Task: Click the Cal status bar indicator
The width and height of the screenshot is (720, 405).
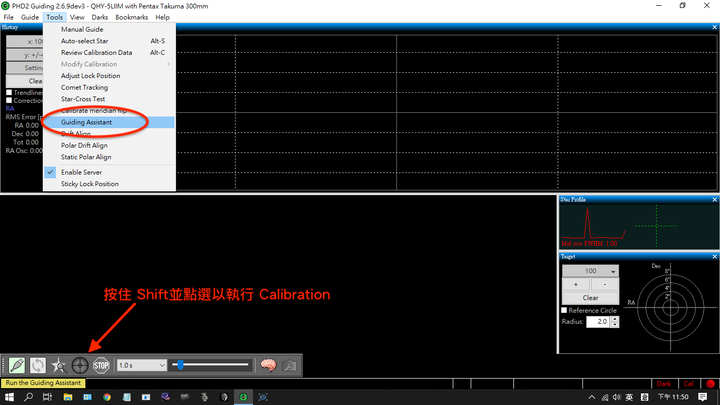Action: [x=688, y=383]
